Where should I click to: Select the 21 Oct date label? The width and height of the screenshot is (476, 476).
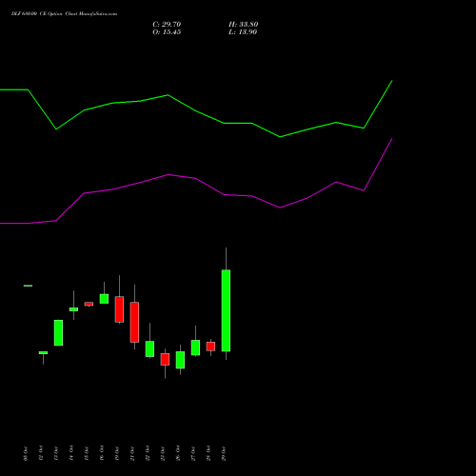[x=132, y=453]
